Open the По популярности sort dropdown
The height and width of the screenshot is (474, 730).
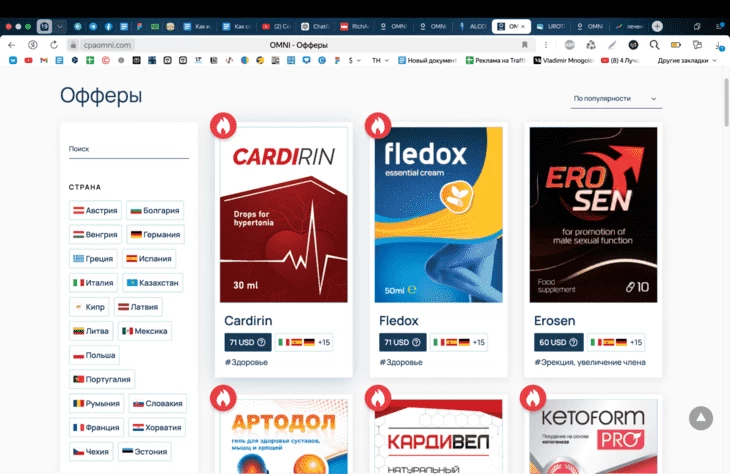[616, 99]
